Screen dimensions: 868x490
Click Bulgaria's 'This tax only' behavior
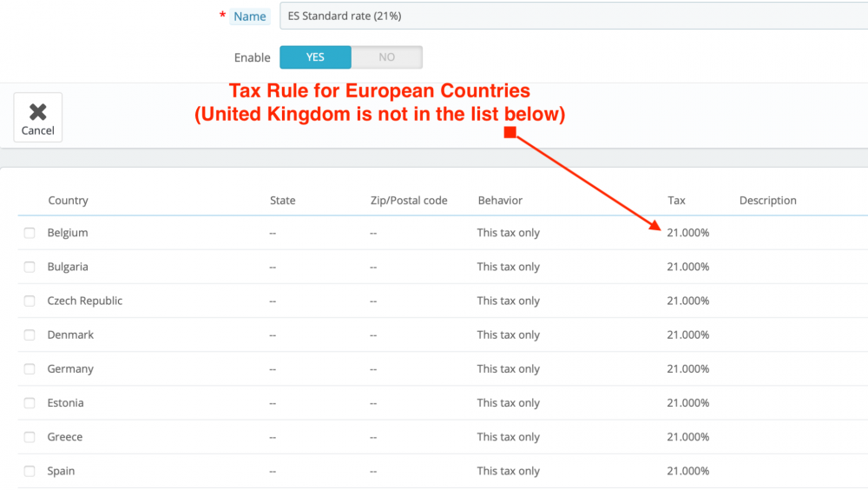point(508,267)
